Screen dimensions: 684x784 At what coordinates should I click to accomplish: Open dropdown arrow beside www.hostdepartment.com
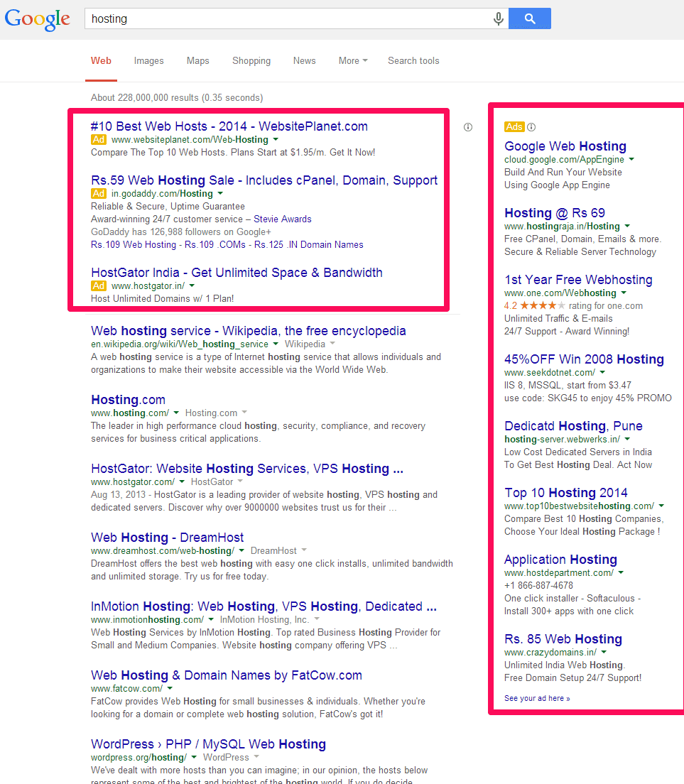[621, 572]
